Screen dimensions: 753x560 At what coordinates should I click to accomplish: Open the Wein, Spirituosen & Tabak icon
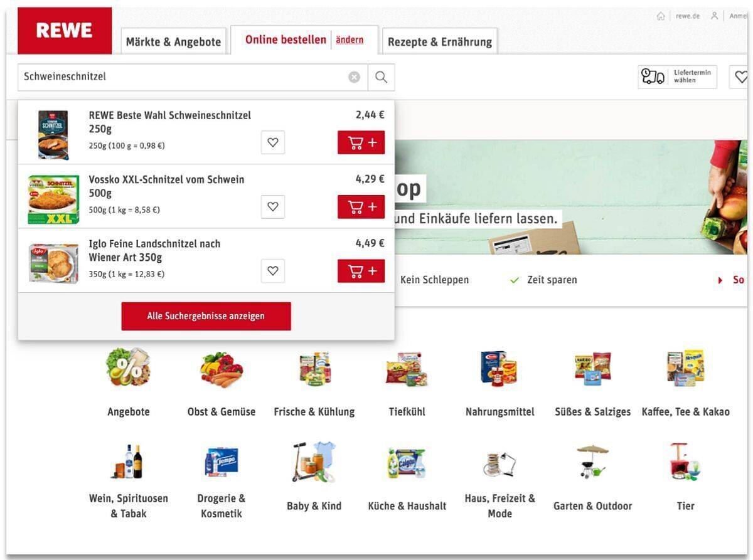[128, 462]
